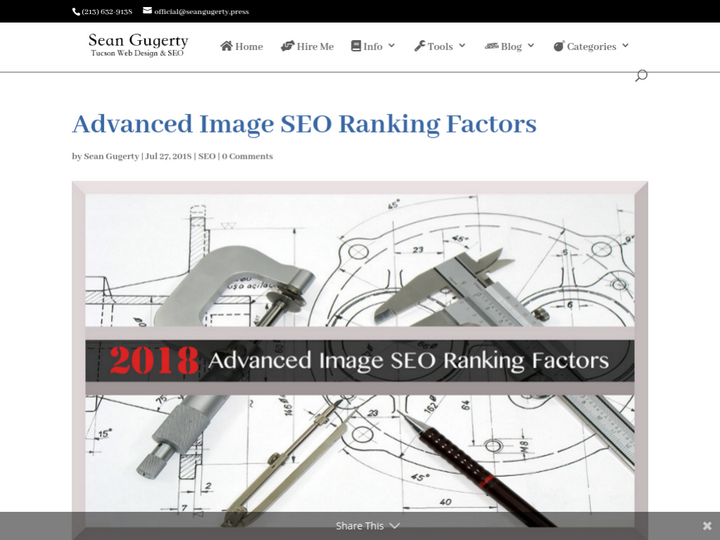Open author link Sean Gugerty in byline

point(111,156)
